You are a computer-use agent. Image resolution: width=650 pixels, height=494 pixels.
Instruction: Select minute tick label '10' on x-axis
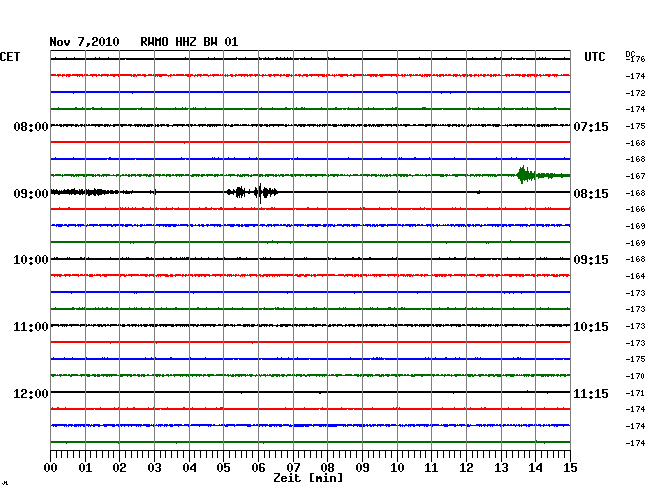coord(397,468)
